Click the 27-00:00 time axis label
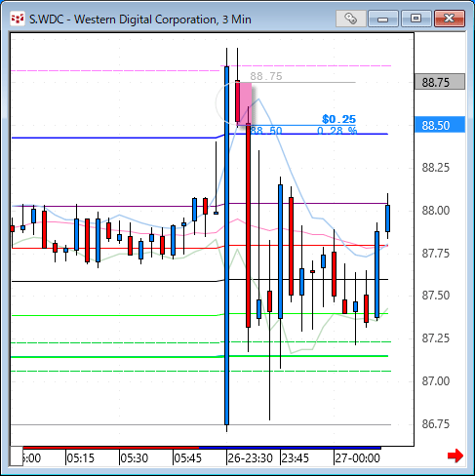 (x=357, y=458)
